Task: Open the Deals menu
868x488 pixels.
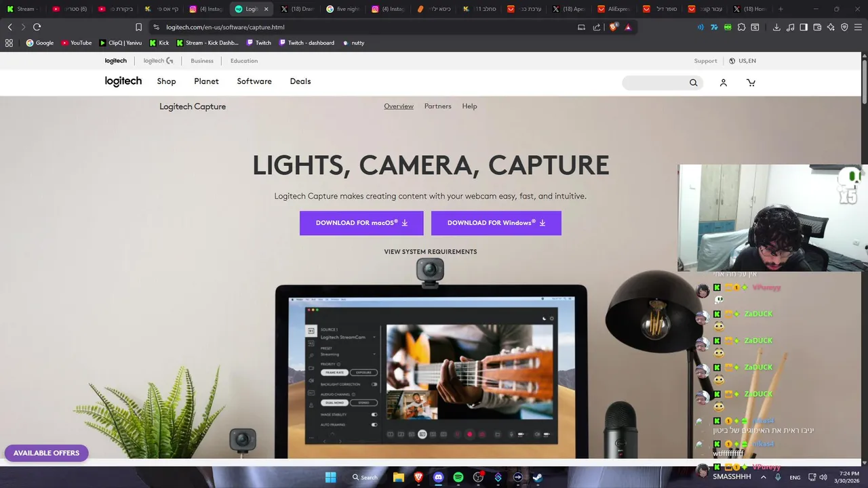Action: tap(300, 81)
